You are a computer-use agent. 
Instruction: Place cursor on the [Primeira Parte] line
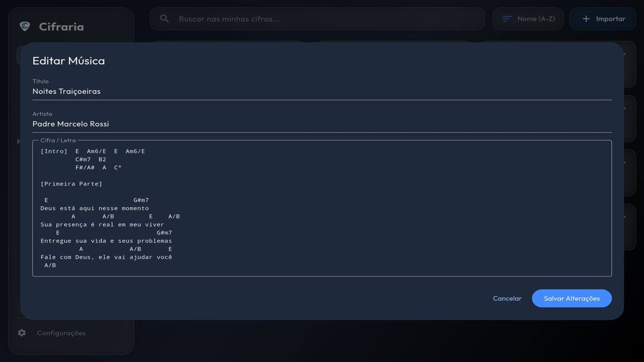pyautogui.click(x=71, y=184)
